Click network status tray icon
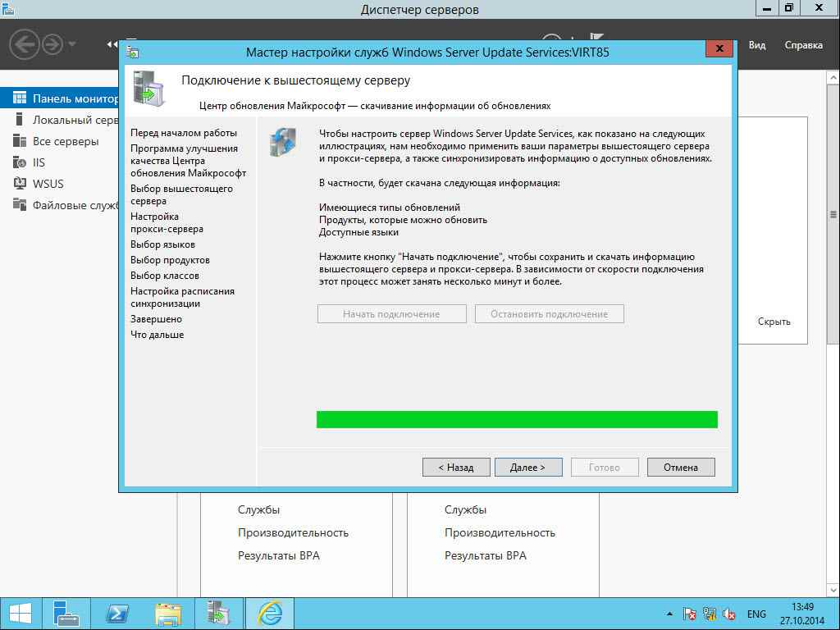This screenshot has height=630, width=840. click(710, 614)
